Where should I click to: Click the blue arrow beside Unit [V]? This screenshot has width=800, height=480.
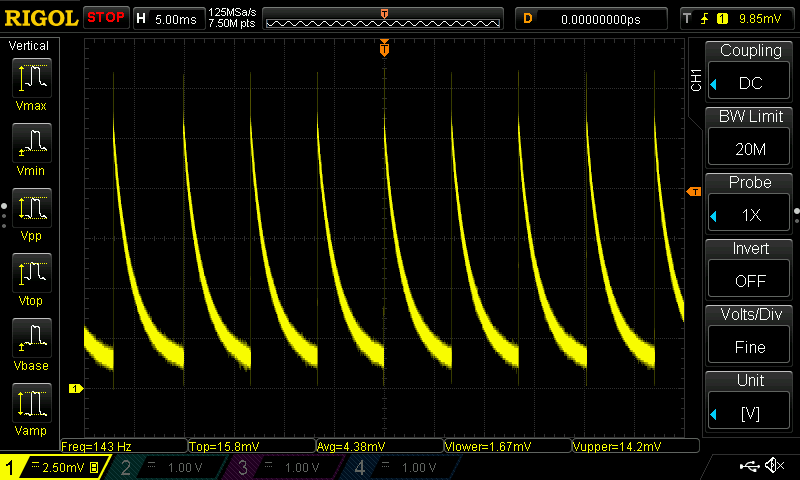click(x=714, y=415)
